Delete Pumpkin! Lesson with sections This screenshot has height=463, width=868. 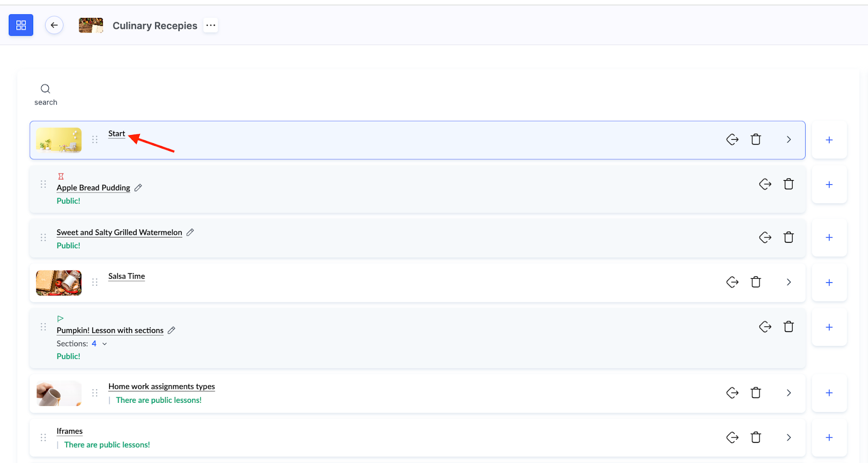pos(789,327)
